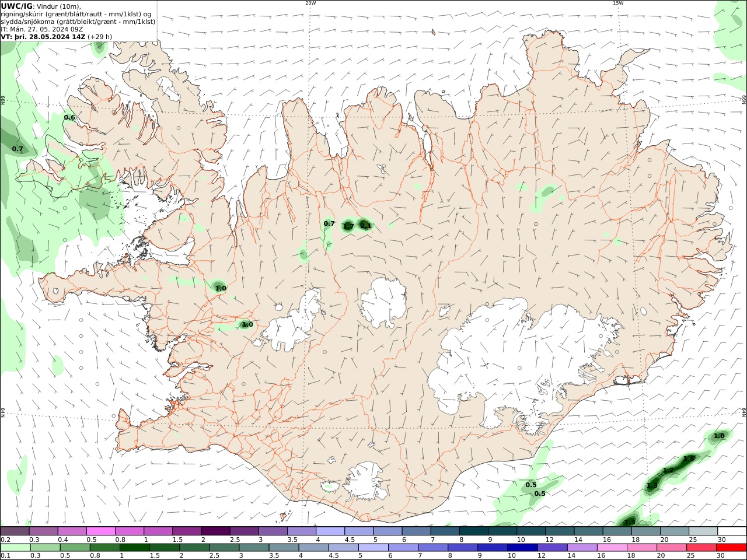Pick the deep blue 10 rain swatch
747x560 pixels.
522,548
